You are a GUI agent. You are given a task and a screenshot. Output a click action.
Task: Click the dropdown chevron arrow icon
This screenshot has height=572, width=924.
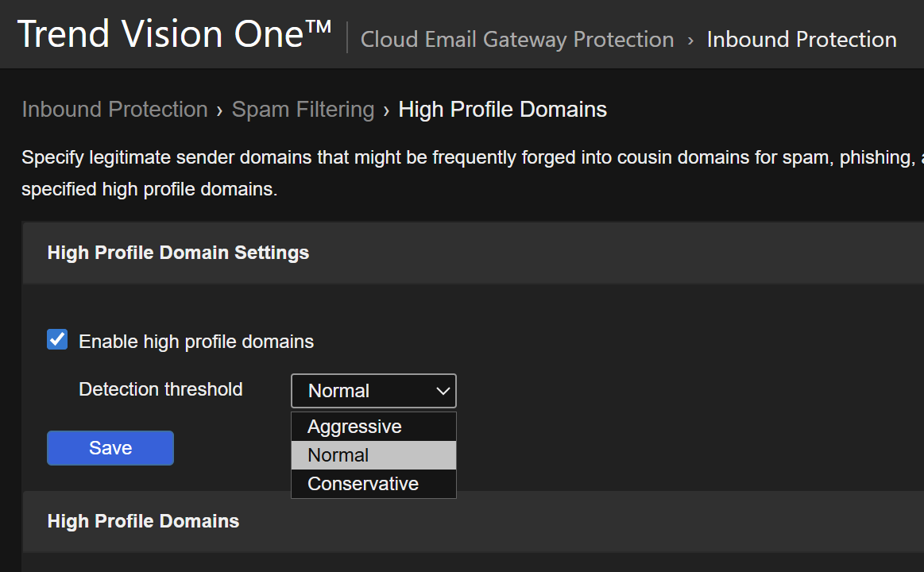click(443, 391)
